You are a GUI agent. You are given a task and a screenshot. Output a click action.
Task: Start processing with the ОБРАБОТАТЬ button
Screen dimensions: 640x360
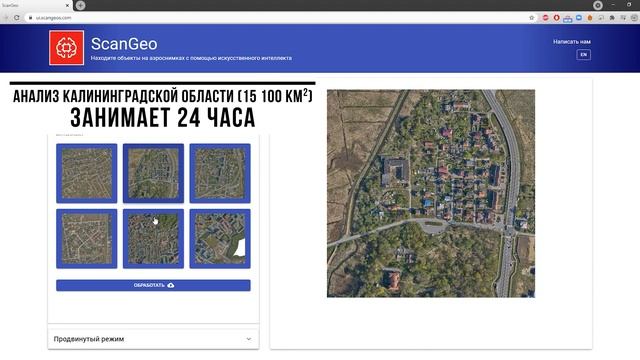pos(153,285)
